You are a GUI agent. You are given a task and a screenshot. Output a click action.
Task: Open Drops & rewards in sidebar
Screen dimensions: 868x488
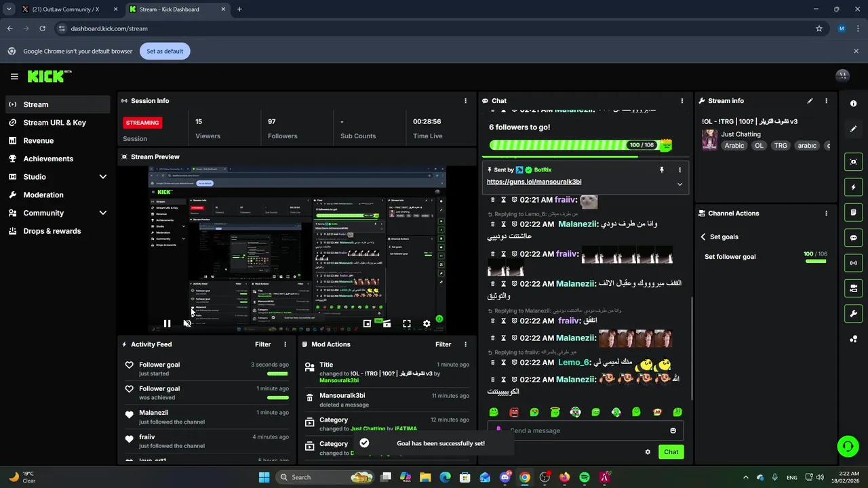pos(58,231)
